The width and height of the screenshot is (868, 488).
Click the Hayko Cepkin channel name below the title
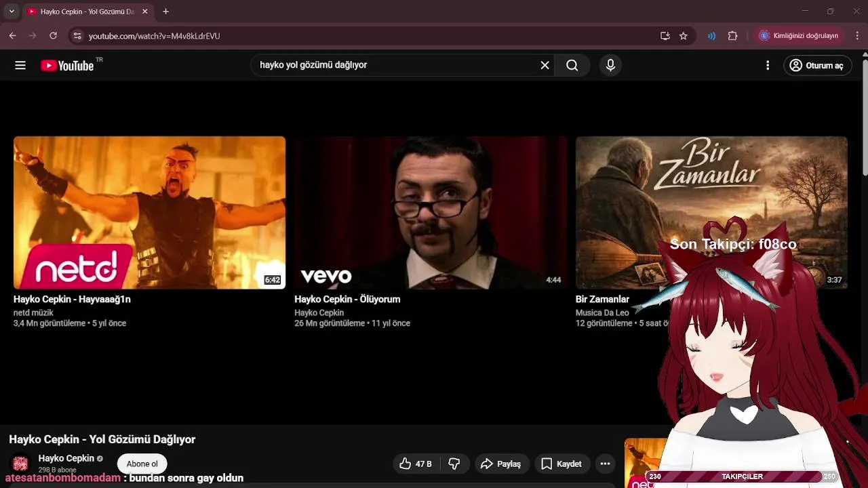pos(66,458)
